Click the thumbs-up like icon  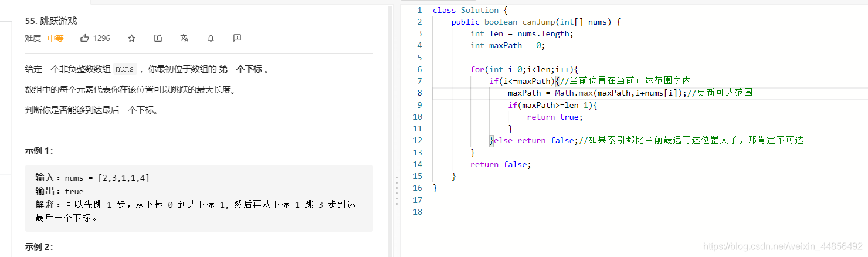(84, 38)
